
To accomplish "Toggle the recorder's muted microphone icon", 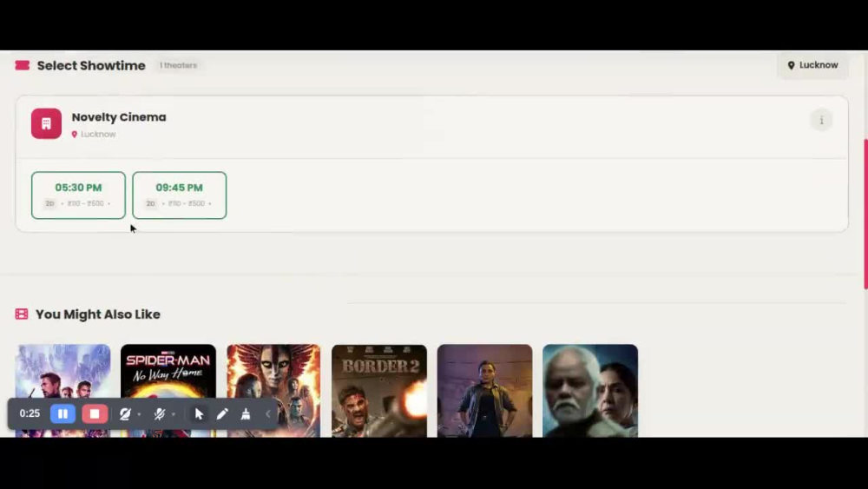I will coord(160,413).
